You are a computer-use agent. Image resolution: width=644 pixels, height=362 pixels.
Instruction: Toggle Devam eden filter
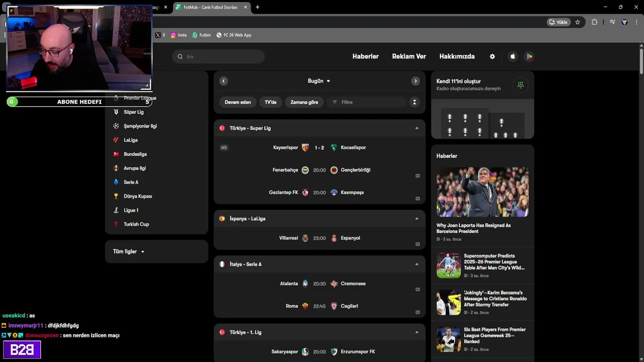(237, 102)
